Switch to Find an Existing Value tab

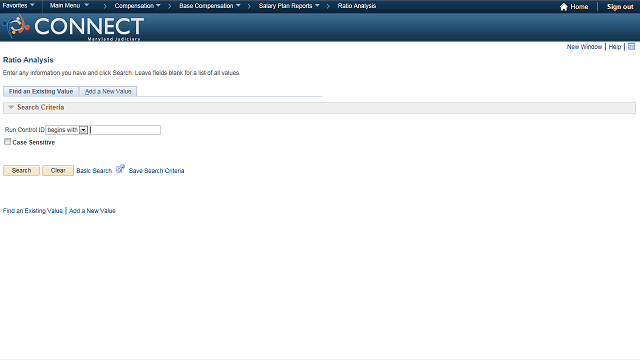tap(41, 91)
